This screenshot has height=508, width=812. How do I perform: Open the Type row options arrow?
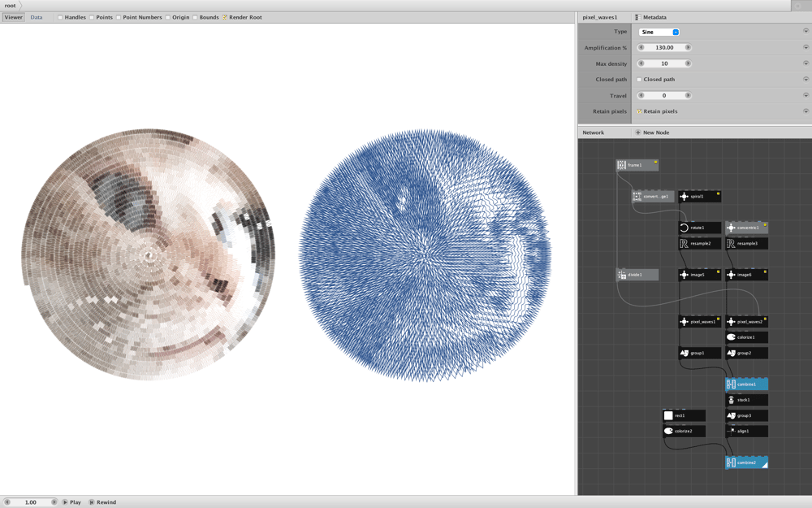pos(806,31)
